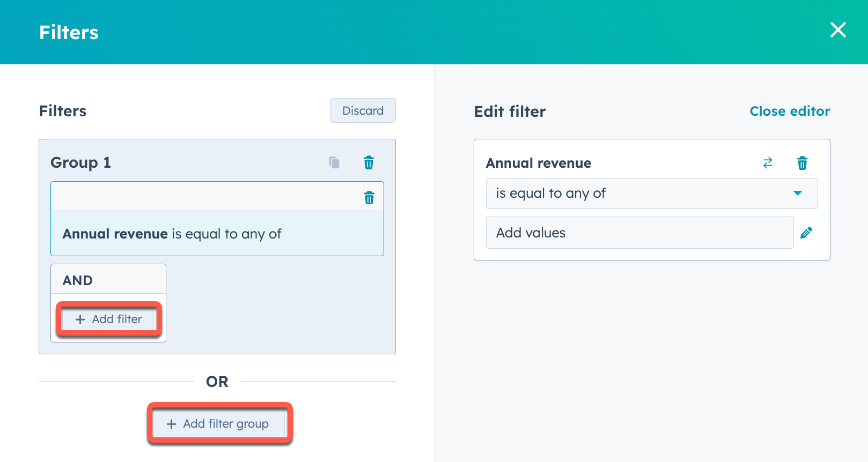Click the Add filter button text
Screen dimensions: 868x462
pyautogui.click(x=117, y=319)
